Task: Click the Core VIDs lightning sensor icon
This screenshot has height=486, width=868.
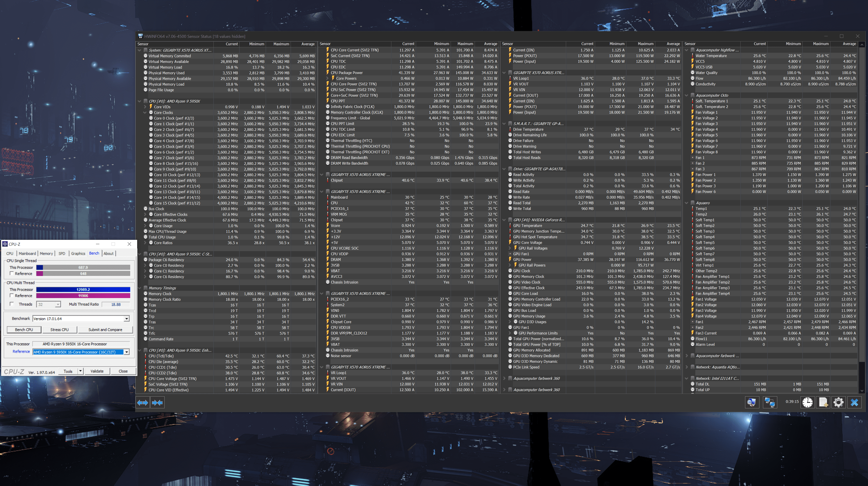Action: [151, 107]
